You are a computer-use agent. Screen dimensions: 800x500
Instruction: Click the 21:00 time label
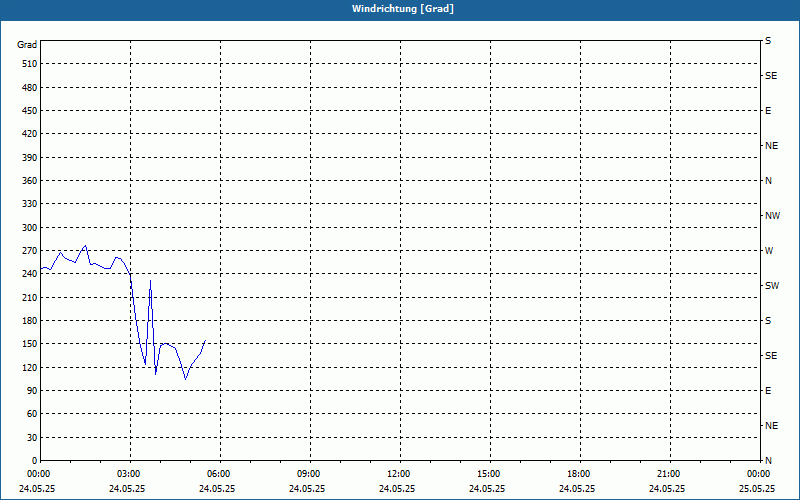coord(668,474)
